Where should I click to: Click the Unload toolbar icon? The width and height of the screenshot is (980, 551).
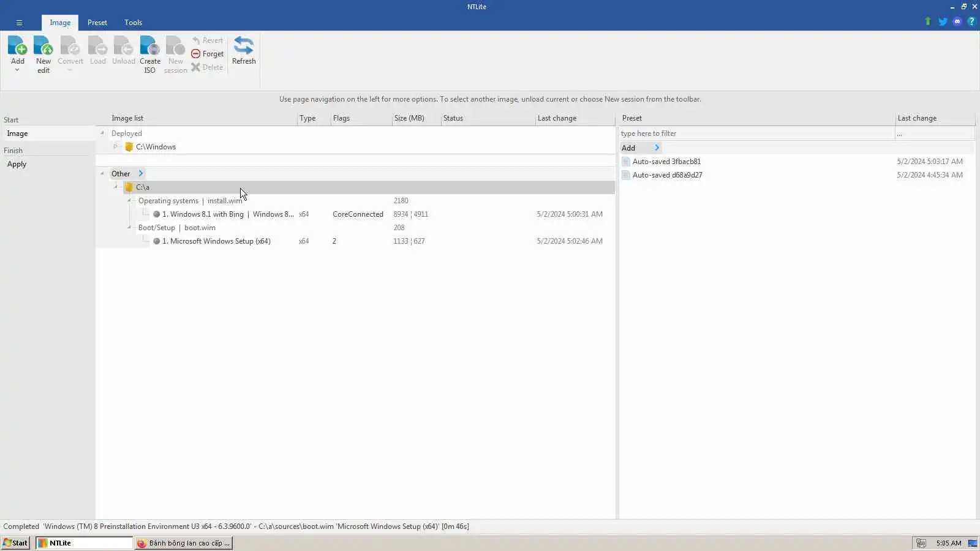tap(123, 45)
